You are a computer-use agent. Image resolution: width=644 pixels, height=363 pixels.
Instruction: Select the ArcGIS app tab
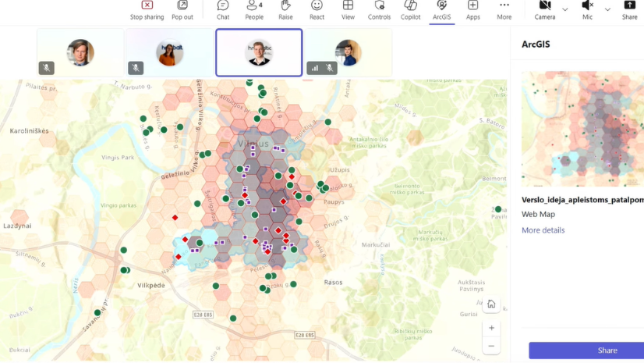click(441, 10)
